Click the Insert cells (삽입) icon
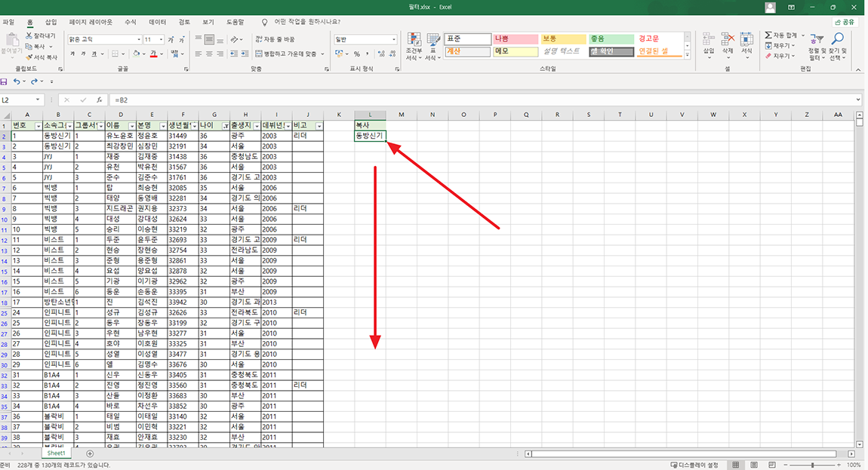 (x=709, y=38)
